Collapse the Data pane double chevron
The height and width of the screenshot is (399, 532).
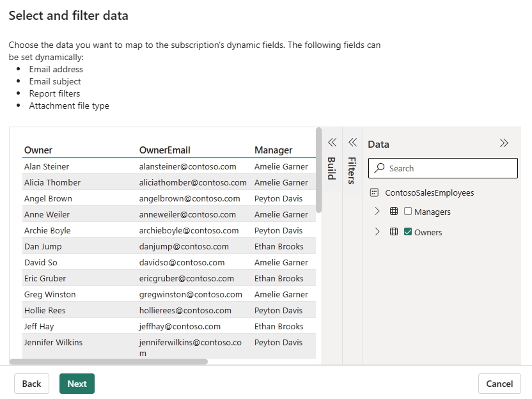click(x=504, y=143)
